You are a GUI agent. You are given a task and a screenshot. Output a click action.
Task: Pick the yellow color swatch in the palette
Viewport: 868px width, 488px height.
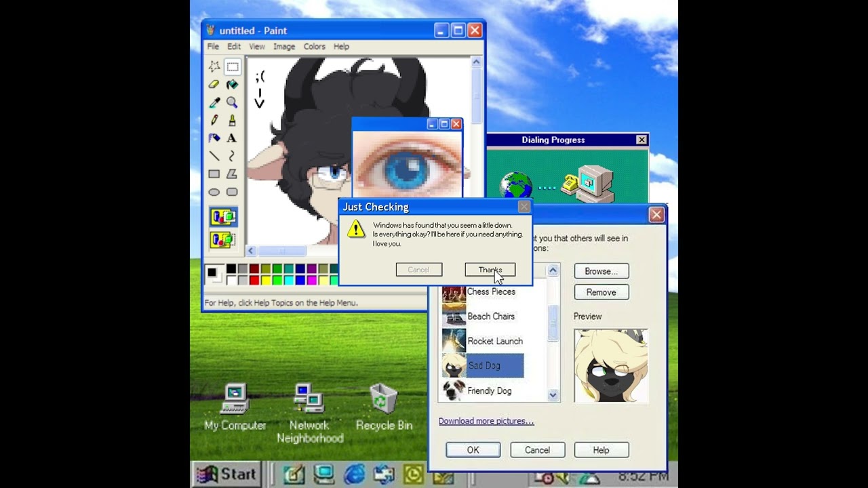point(266,280)
